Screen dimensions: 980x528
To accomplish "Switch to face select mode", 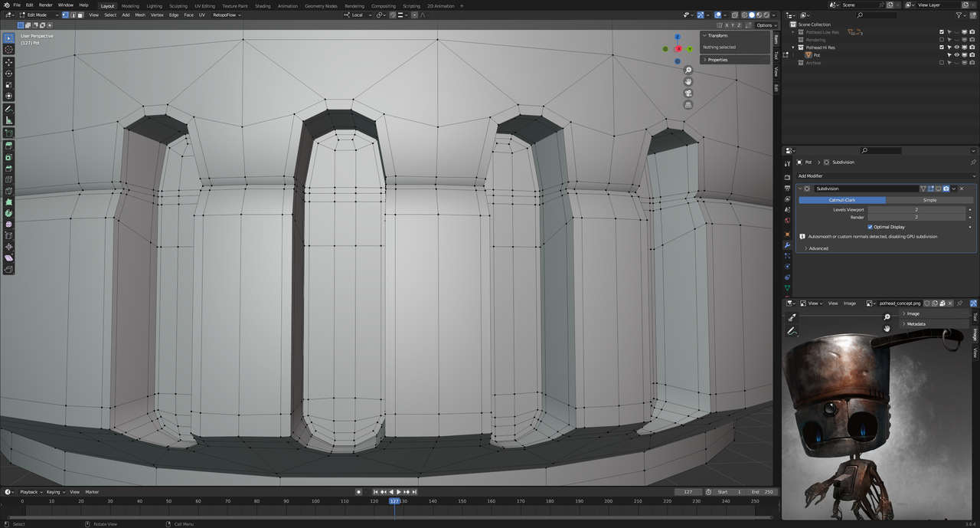I will 80,15.
